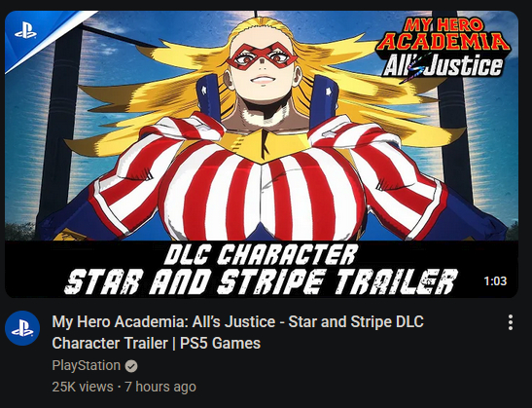The width and height of the screenshot is (532, 408).
Task: Click the 'Character Trailer | PS5 Games' title line
Action: click(x=156, y=343)
